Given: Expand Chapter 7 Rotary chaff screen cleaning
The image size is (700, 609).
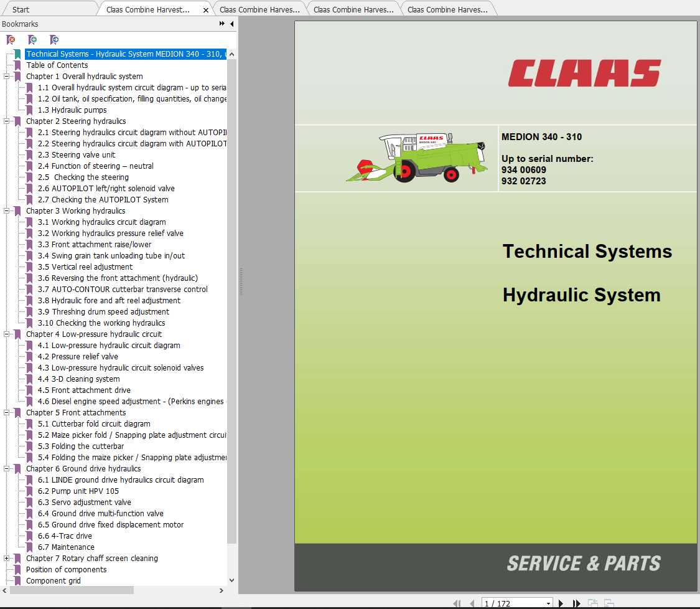Looking at the screenshot, I should 6,558.
